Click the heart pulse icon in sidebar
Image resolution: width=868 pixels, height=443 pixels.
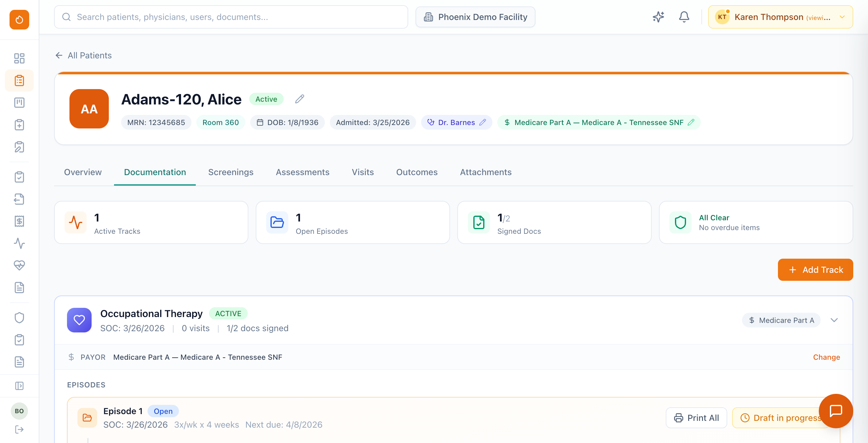point(19,265)
